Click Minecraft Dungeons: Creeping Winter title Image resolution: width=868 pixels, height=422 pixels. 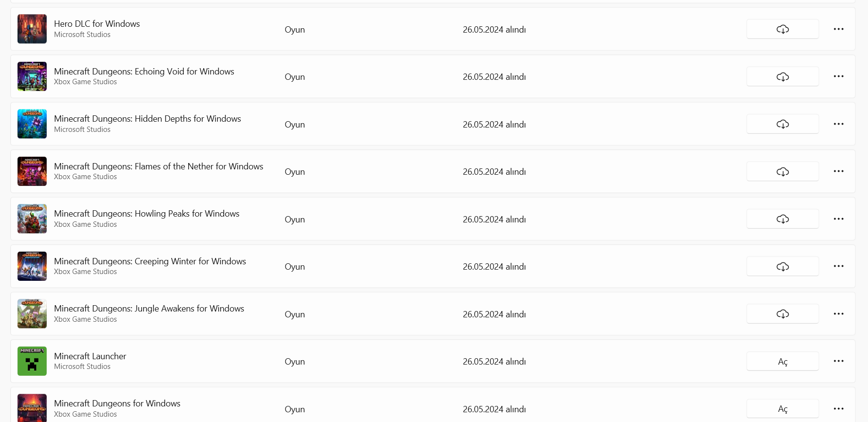[150, 261]
